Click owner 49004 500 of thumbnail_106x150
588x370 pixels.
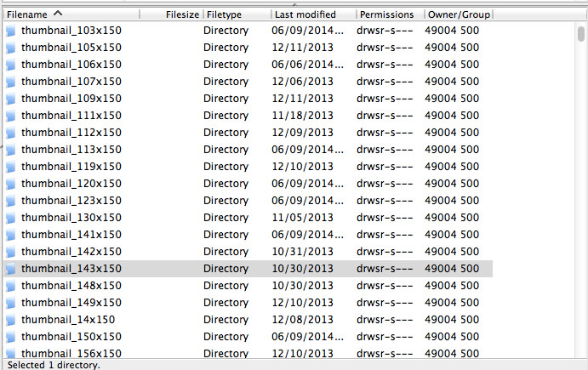[x=452, y=65]
